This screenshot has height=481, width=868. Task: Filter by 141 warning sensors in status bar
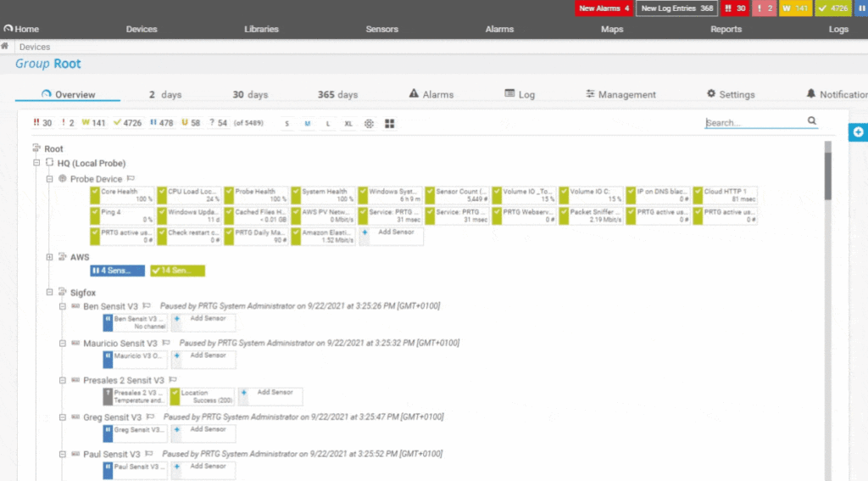coord(93,123)
